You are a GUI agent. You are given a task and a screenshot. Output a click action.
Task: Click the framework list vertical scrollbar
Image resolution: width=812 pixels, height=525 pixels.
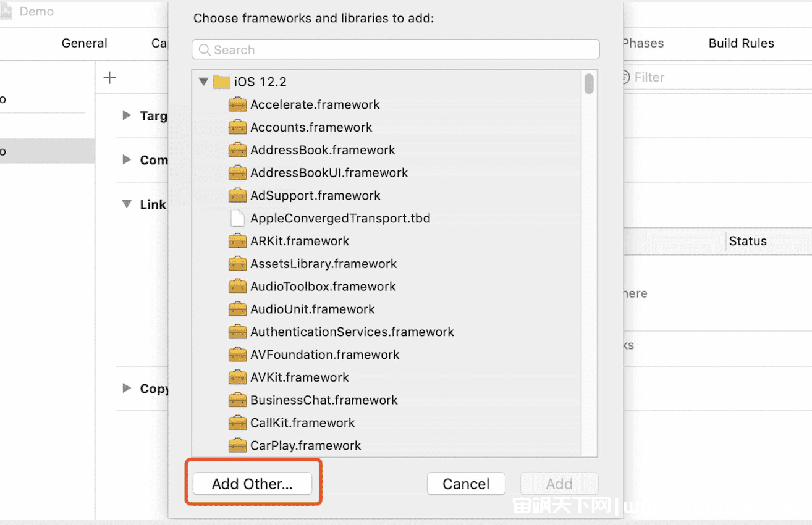589,83
